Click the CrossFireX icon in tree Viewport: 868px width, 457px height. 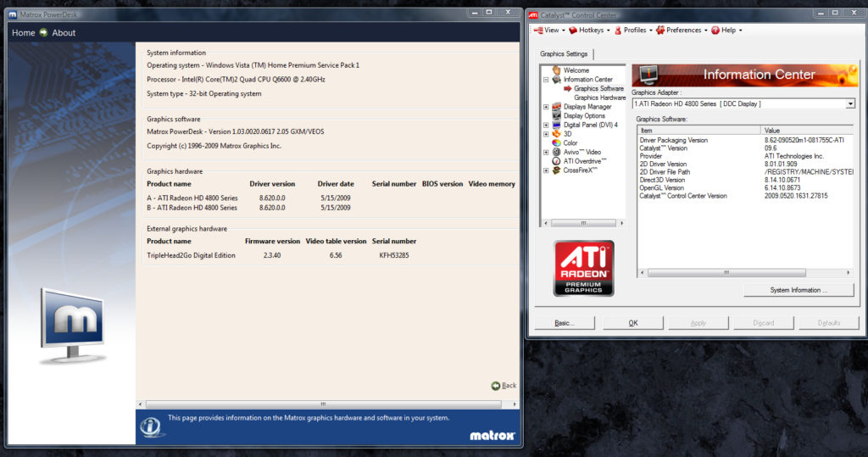pos(556,170)
